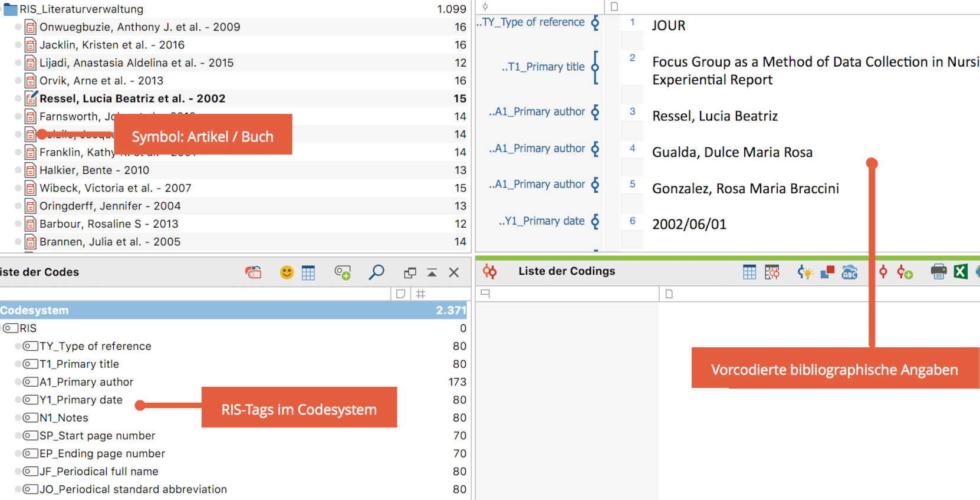The width and height of the screenshot is (980, 500).
Task: Click the Codesystem root row
Action: [35, 310]
